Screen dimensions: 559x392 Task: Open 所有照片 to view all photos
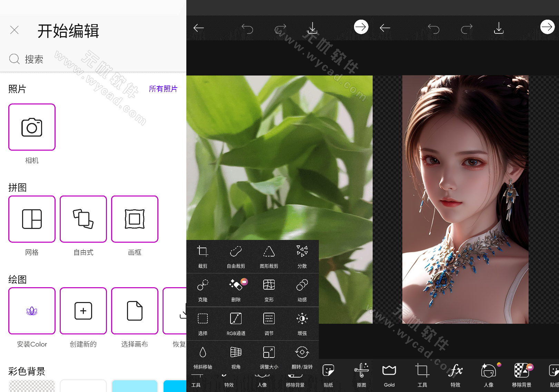[x=163, y=89]
